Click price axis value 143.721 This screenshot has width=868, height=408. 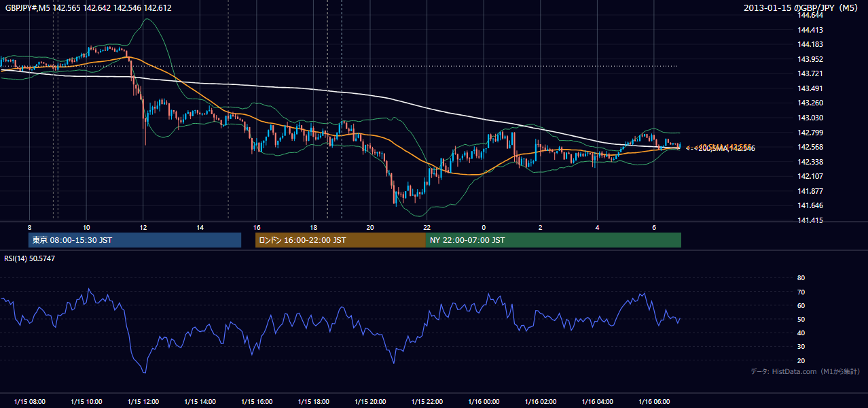point(811,73)
